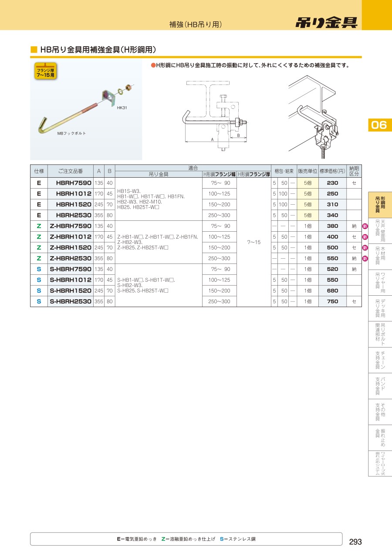Image resolution: width=392 pixels, height=554 pixels.
Task: Click the 新 badge beside Z-HBRH7590 row
Action: click(x=365, y=226)
